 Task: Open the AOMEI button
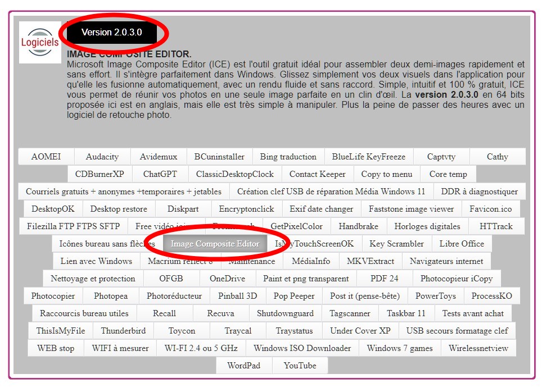click(46, 157)
